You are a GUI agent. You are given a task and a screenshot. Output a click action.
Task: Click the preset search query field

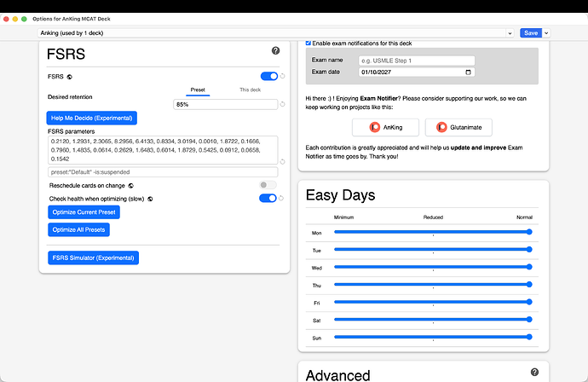(x=163, y=172)
